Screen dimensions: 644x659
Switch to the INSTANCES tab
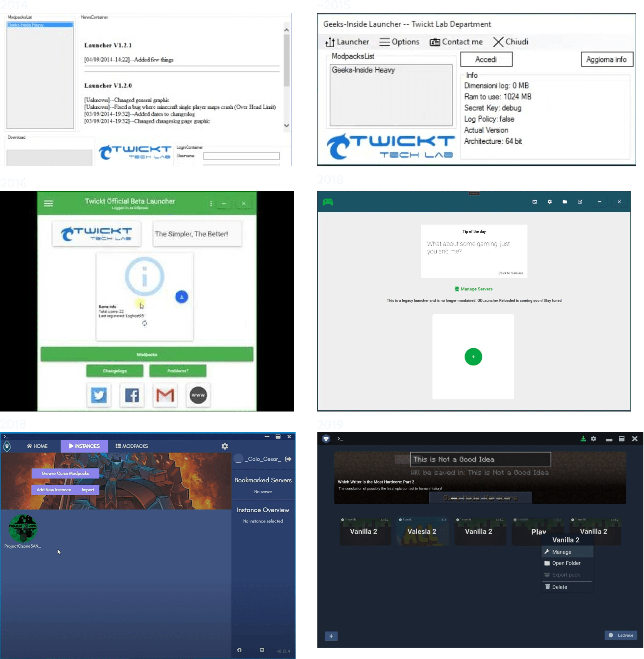click(x=84, y=446)
